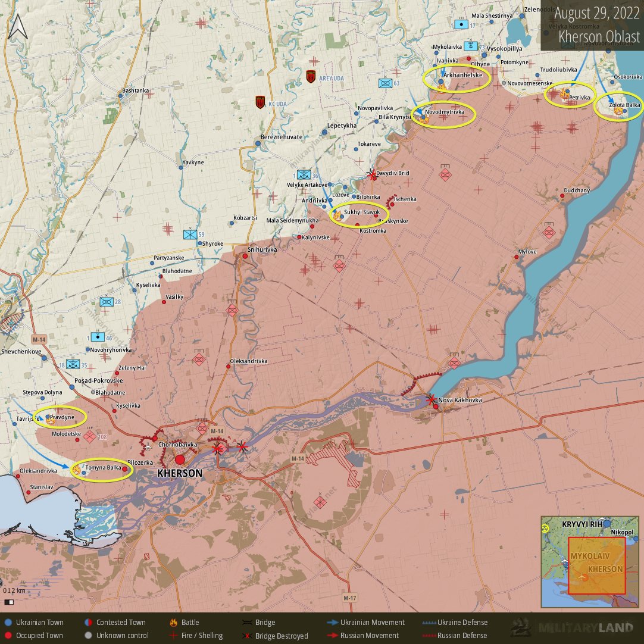Click the 'Yavkyne' town label

click(x=193, y=162)
